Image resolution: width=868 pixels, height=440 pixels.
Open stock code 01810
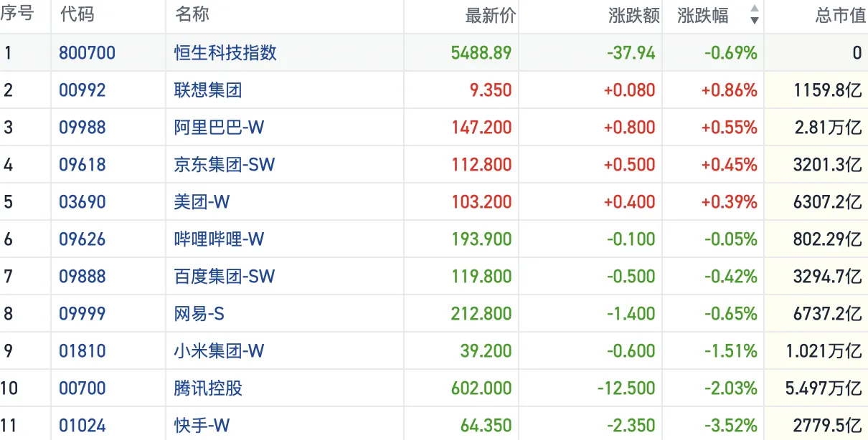point(82,351)
